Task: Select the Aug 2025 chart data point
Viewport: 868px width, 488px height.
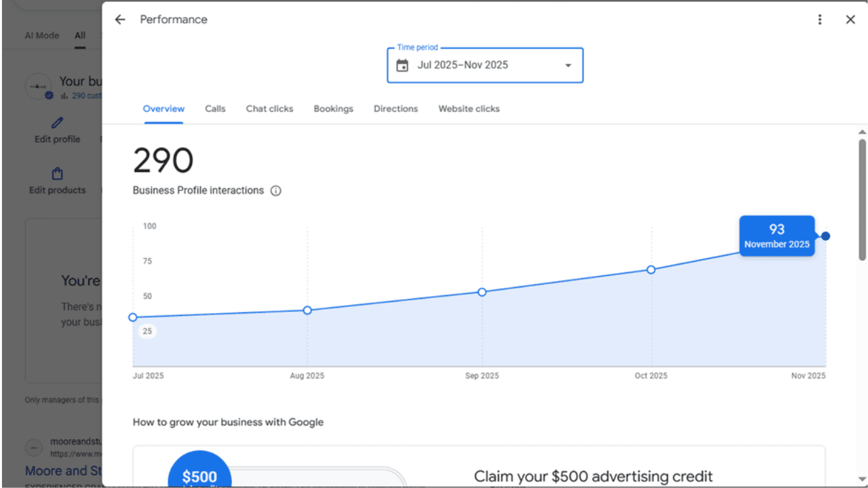Action: [307, 310]
